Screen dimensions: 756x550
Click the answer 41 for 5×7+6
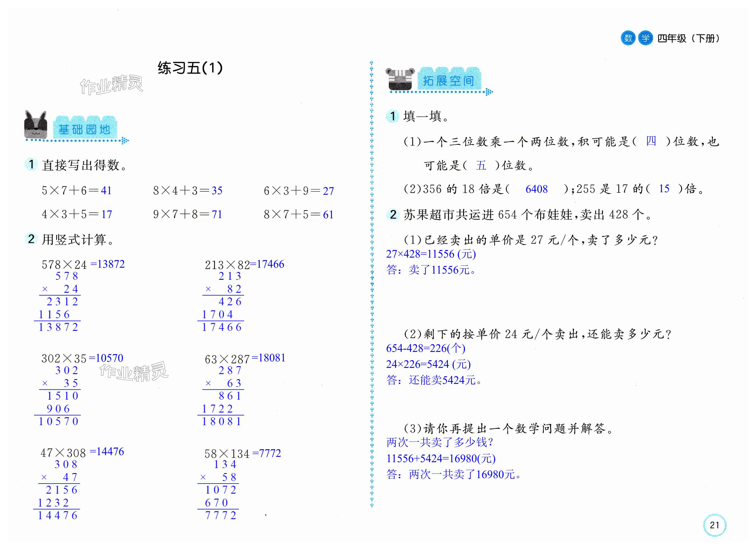tap(106, 190)
